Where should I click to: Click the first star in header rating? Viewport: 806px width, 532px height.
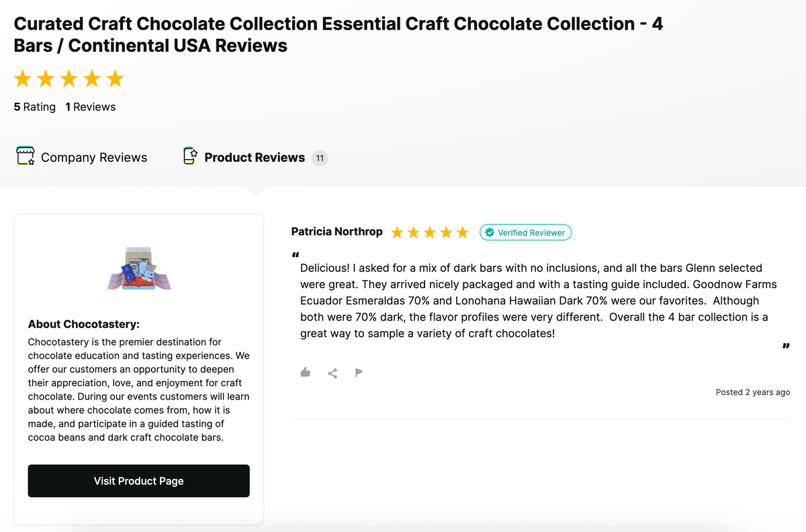(23, 79)
